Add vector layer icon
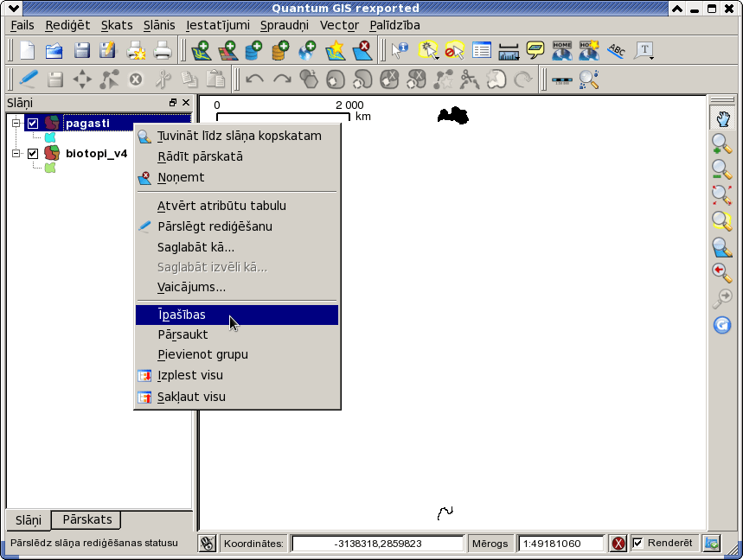The height and width of the screenshot is (560, 743). [x=201, y=50]
